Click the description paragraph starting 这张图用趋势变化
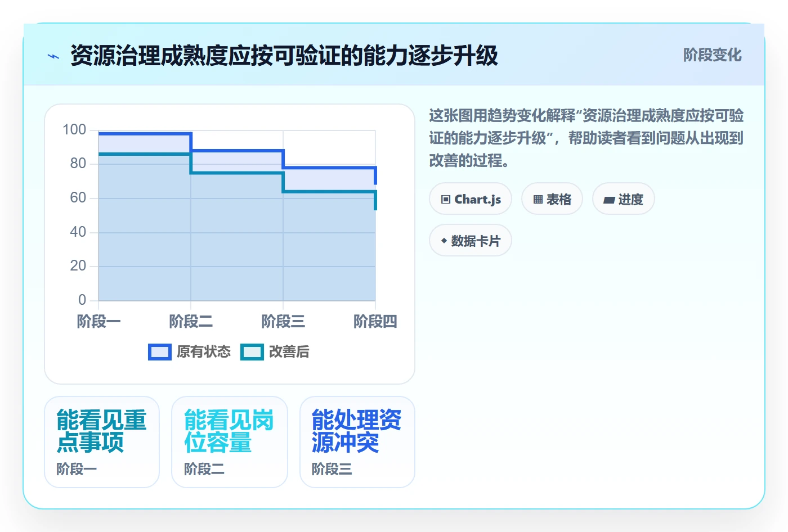This screenshot has width=788, height=532. (x=586, y=138)
